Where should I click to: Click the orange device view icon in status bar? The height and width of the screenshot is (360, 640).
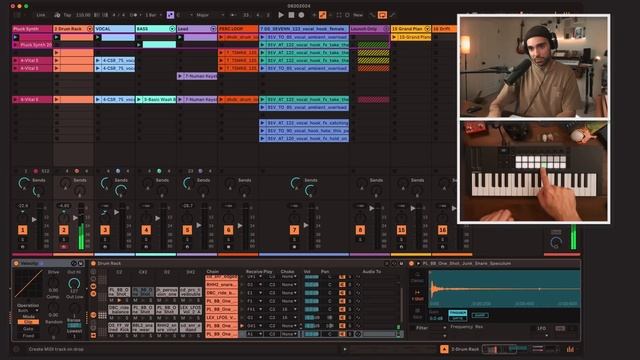tap(444, 349)
